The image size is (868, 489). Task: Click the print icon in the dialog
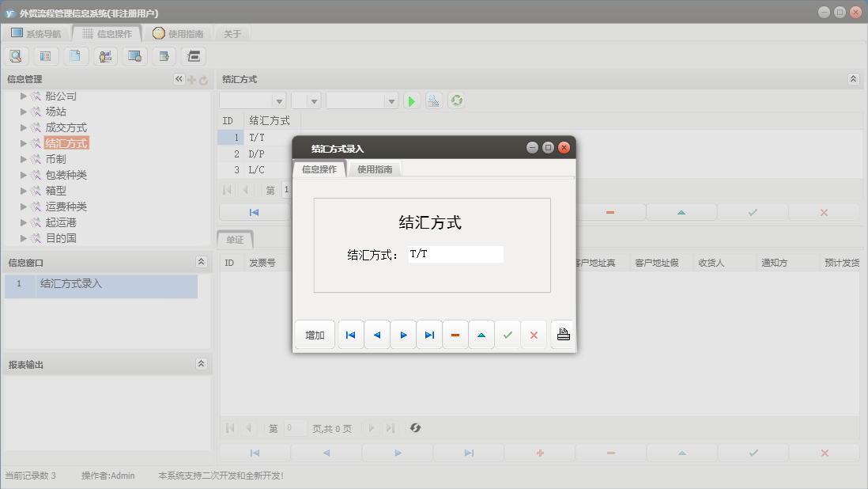pyautogui.click(x=562, y=334)
